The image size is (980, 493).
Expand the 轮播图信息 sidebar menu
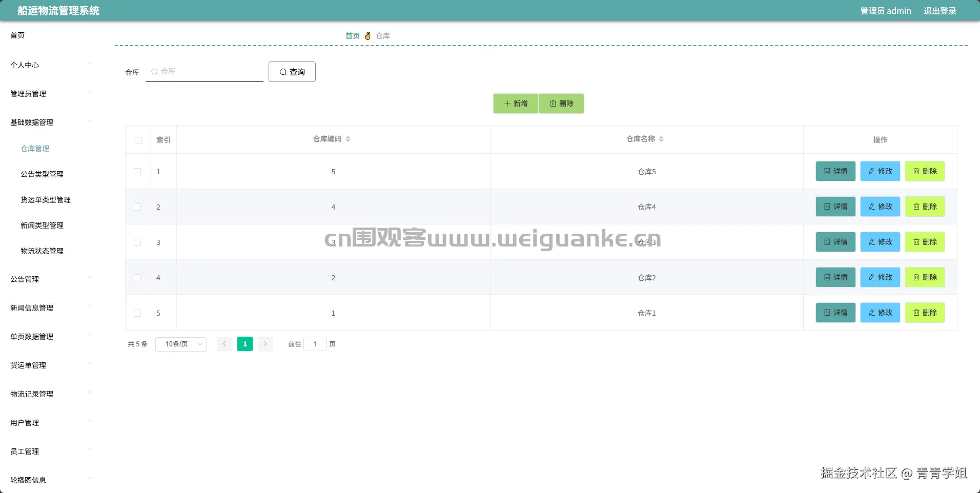point(51,480)
